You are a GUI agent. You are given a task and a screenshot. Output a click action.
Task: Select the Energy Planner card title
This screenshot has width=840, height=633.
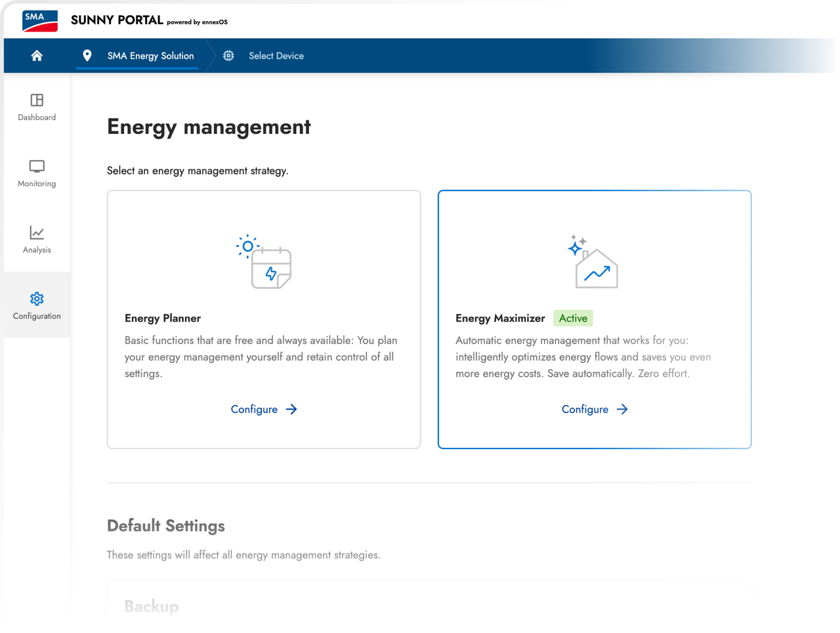[163, 318]
